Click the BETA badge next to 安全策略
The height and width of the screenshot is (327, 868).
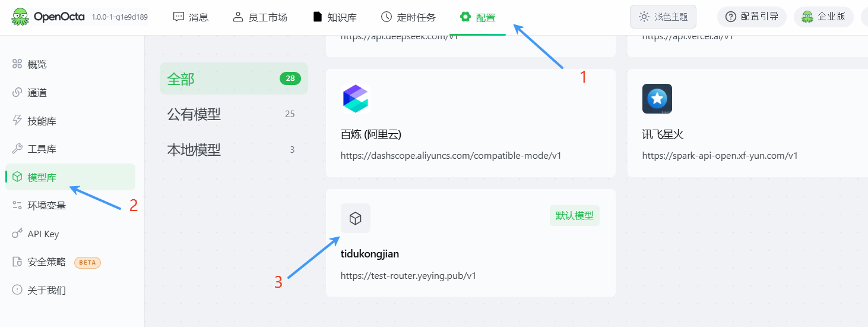[x=87, y=262]
